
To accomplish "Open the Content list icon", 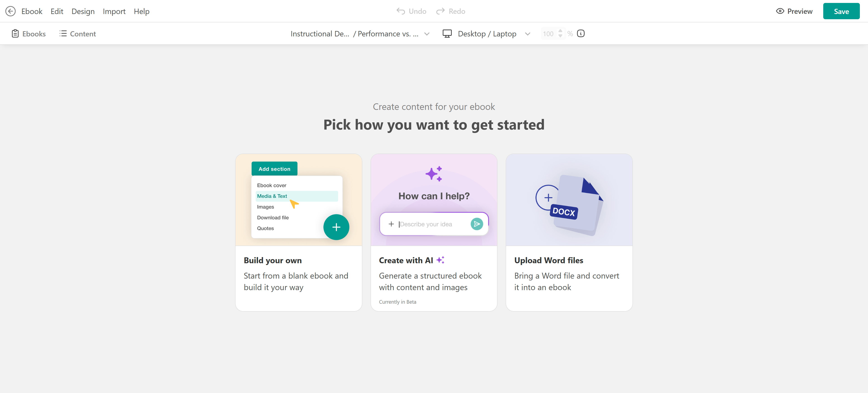I will 63,33.
